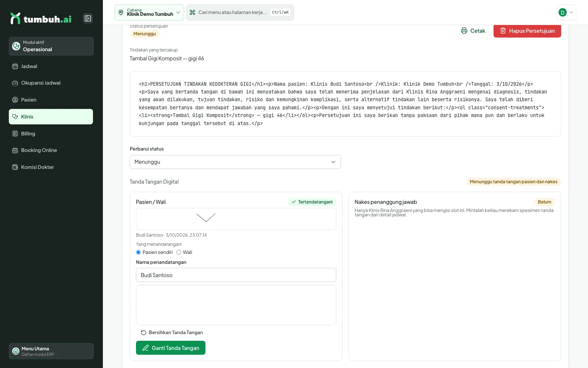This screenshot has height=368, width=588.
Task: Focus the menu search field
Action: coord(240,13)
